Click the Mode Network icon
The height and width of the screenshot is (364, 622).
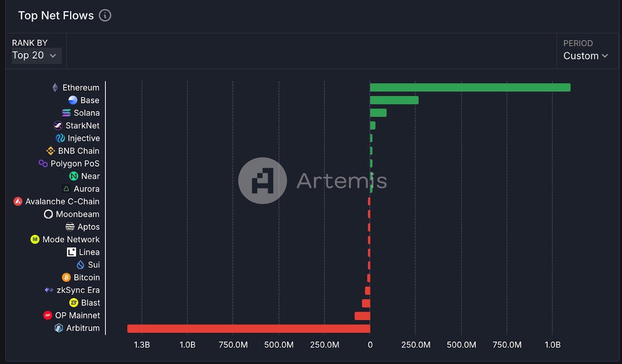coord(35,239)
